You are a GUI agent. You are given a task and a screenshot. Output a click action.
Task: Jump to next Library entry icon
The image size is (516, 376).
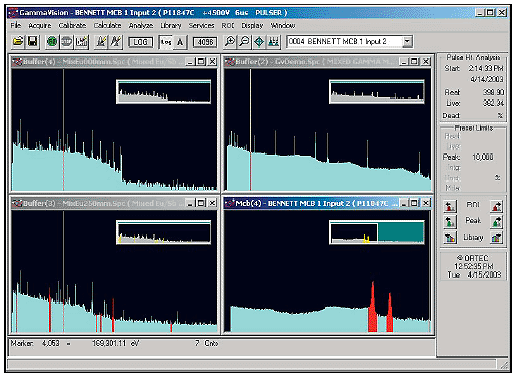(496, 237)
